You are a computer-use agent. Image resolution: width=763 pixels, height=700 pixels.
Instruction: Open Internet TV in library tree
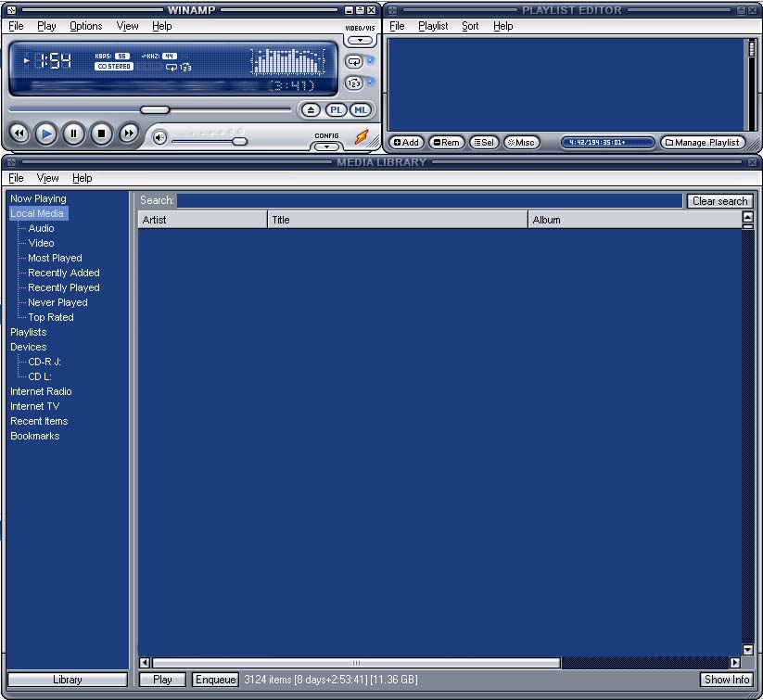click(35, 406)
